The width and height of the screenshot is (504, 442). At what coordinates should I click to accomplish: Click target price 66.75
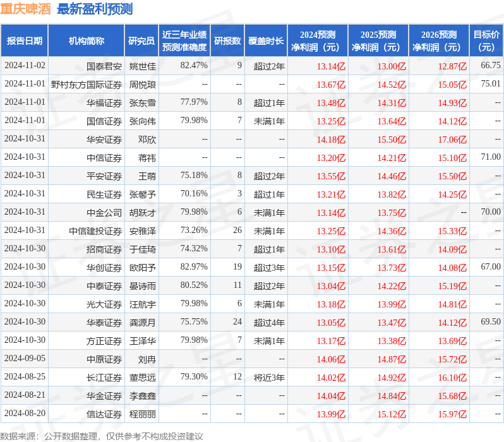coord(491,65)
